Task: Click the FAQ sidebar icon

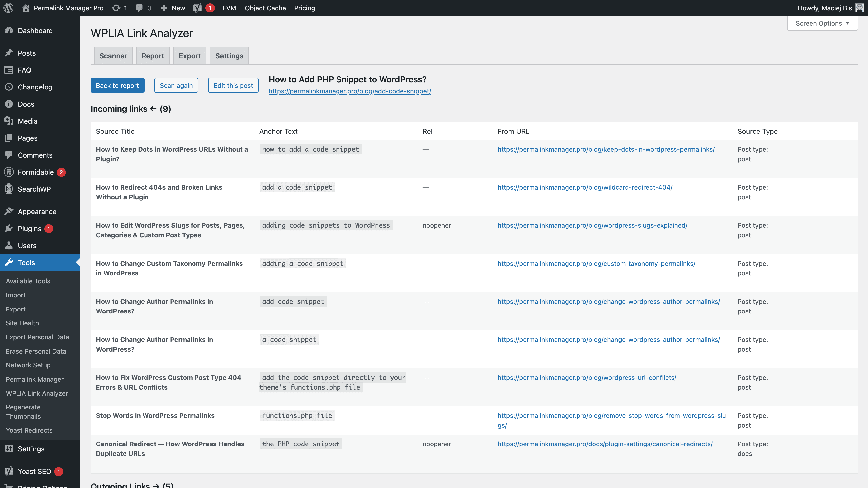Action: coord(9,70)
